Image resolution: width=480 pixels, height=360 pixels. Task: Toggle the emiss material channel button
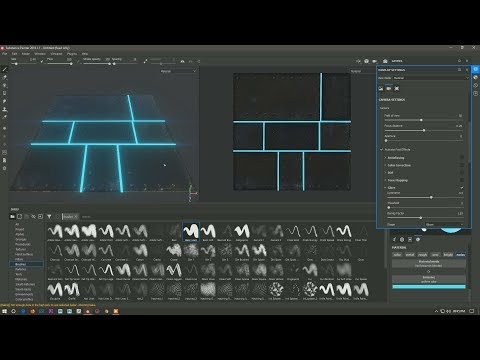pyautogui.click(x=460, y=255)
